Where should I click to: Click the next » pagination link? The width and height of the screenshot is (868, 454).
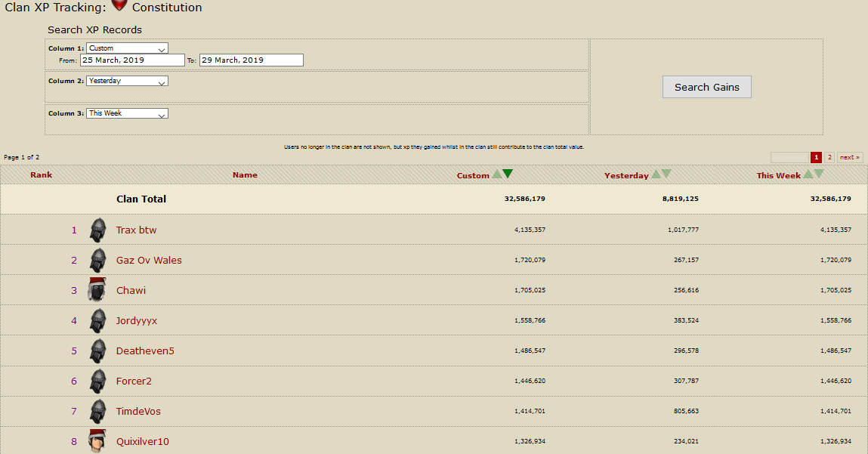pos(850,157)
